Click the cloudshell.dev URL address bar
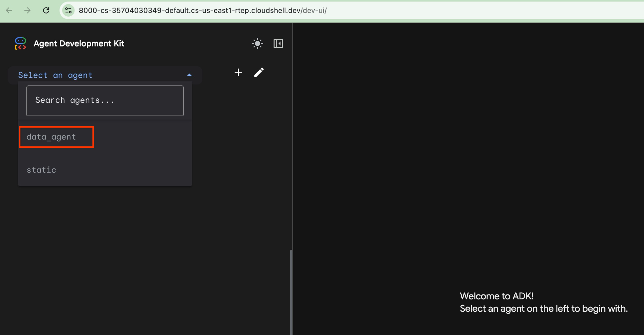Image resolution: width=644 pixels, height=335 pixels. tap(203, 10)
